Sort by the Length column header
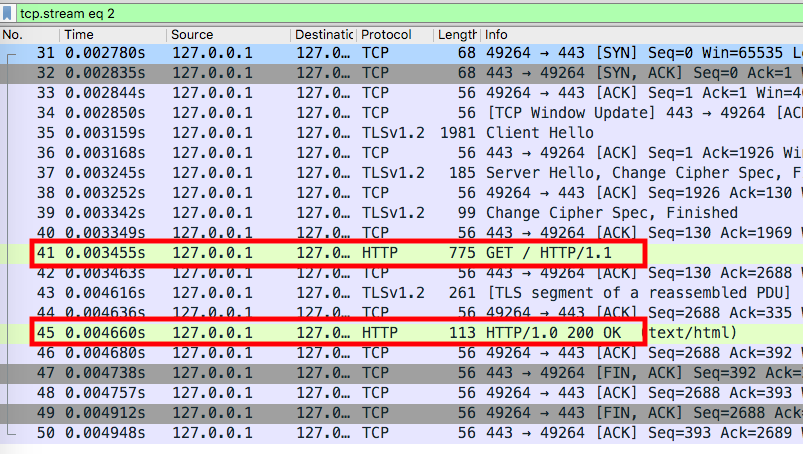The width and height of the screenshot is (803, 454). (x=457, y=35)
